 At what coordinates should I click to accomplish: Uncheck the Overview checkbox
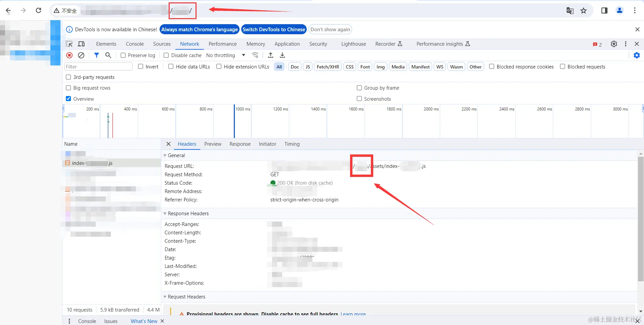pos(69,99)
